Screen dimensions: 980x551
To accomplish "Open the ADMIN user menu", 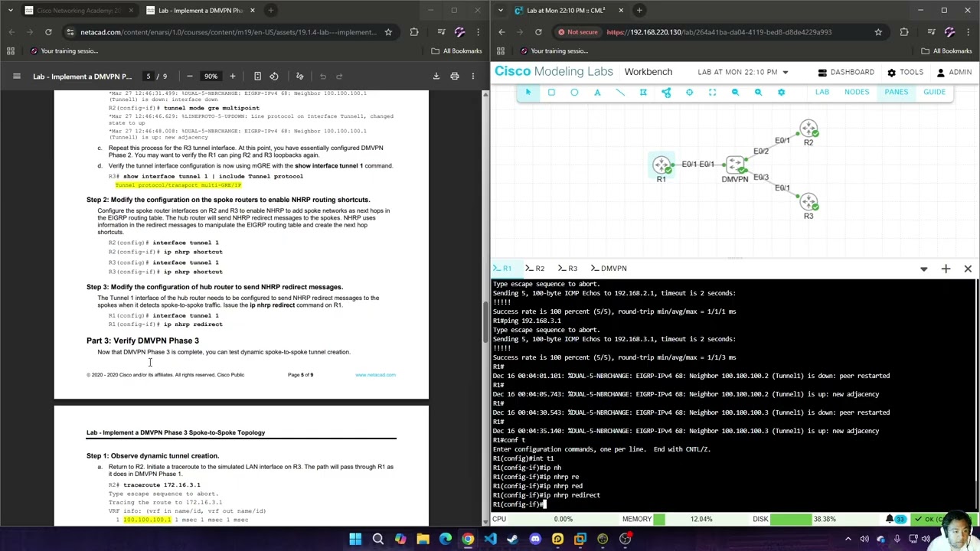I will click(954, 72).
